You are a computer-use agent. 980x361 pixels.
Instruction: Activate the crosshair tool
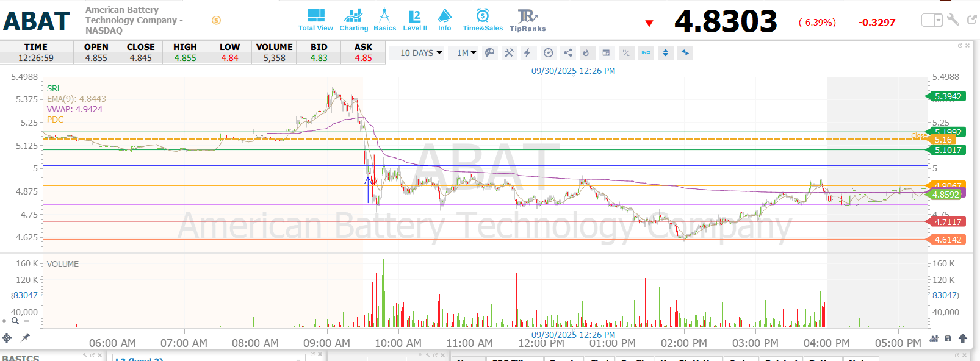click(7, 338)
